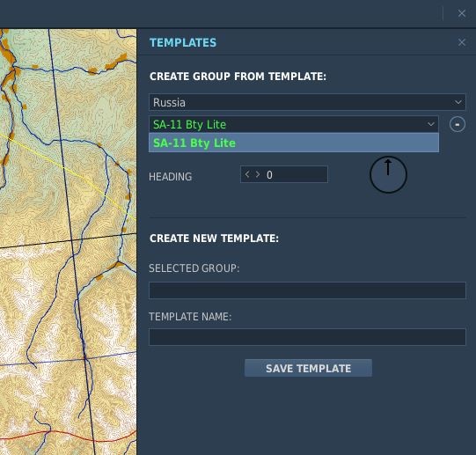The width and height of the screenshot is (476, 455).
Task: Click the CREATE NEW TEMPLATE heading
Action: tap(214, 239)
